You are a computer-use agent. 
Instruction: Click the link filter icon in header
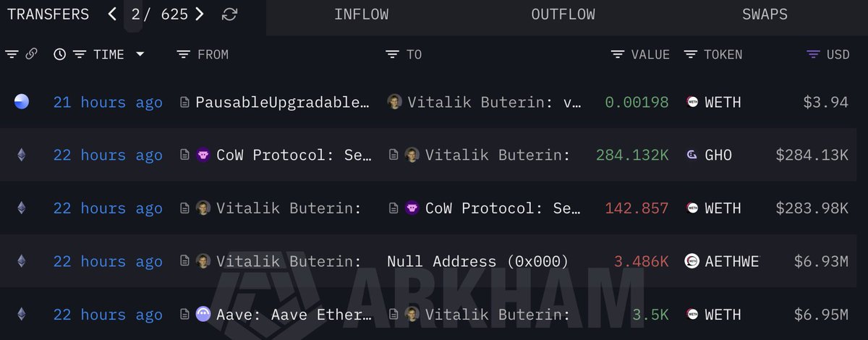[31, 54]
